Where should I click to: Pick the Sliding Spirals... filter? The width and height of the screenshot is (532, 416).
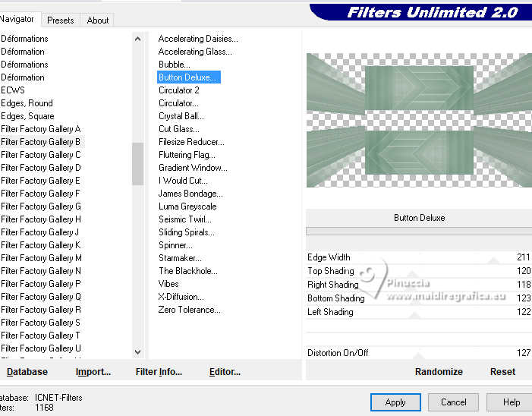pos(186,232)
